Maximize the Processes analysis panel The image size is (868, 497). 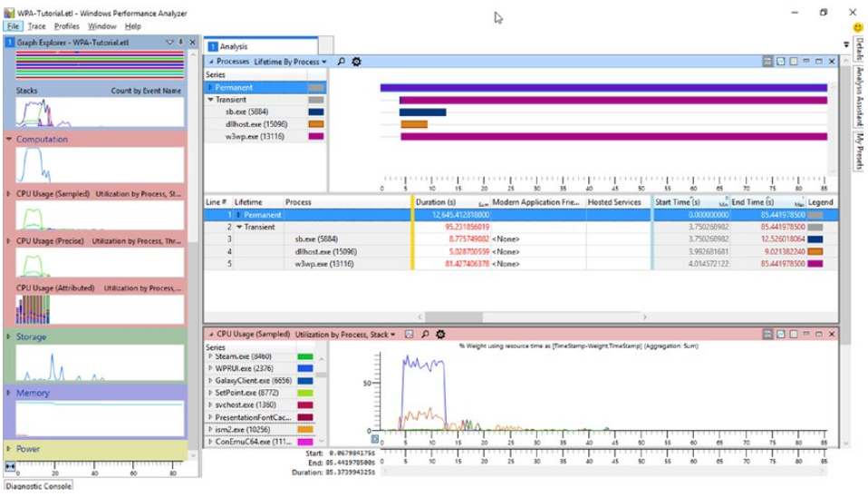(819, 61)
